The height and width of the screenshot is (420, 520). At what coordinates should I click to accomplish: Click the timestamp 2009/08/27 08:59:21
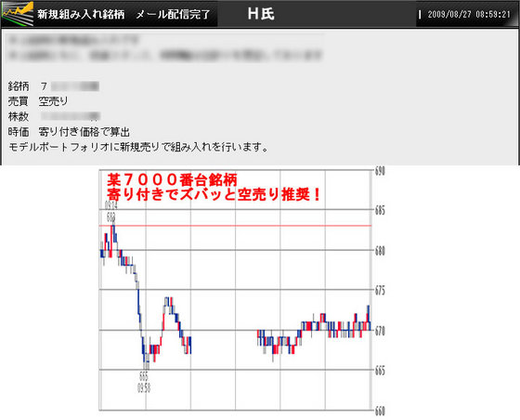[469, 14]
